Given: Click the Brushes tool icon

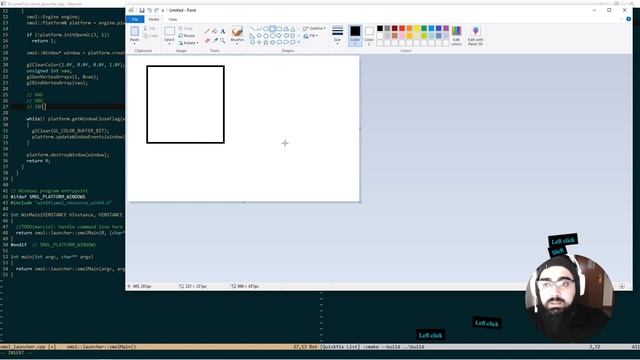Looking at the screenshot, I should (x=237, y=31).
